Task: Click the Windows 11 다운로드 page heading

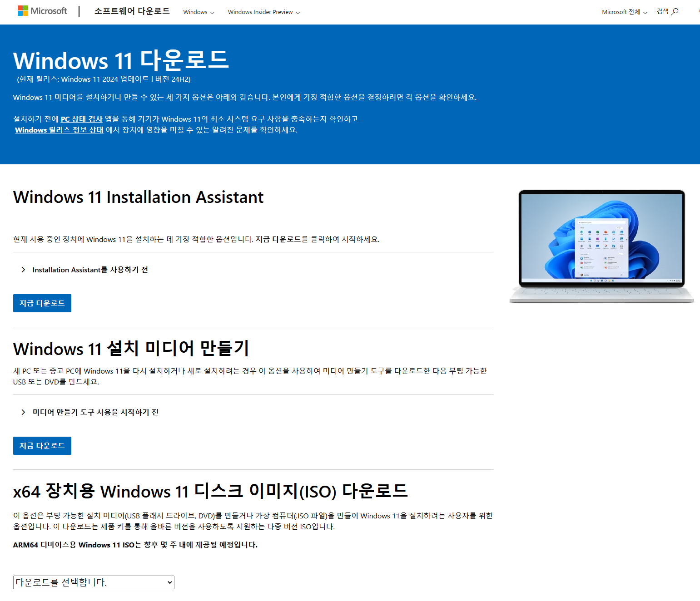Action: click(x=121, y=60)
